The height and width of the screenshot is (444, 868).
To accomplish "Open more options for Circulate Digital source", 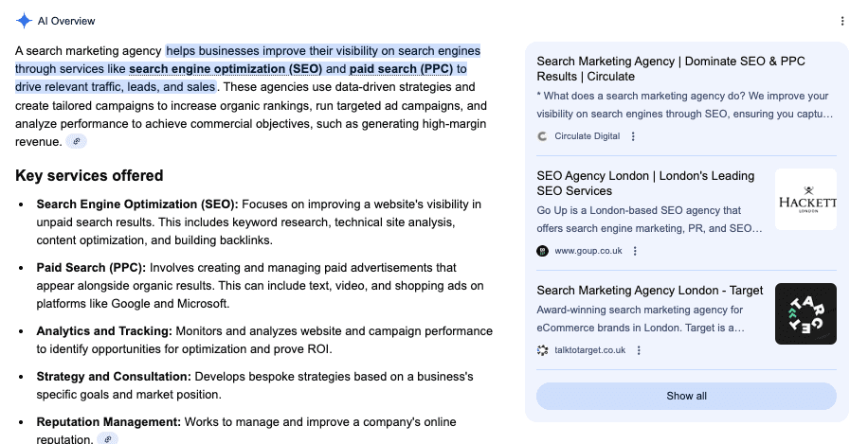I will (634, 136).
